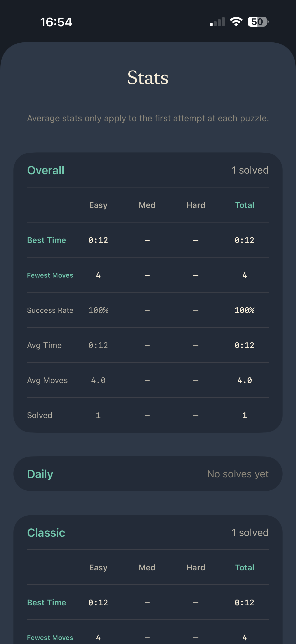Tap "No solves yet" in Daily card
Viewport: 296px width, 644px height.
point(238,474)
